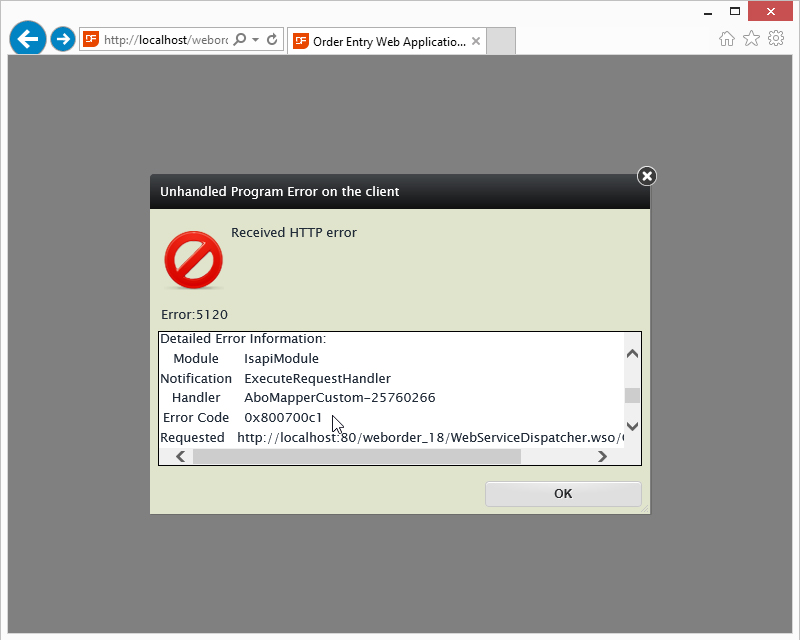Click the 'ExecuteRequestHandler' value
The width and height of the screenshot is (800, 640).
click(317, 379)
